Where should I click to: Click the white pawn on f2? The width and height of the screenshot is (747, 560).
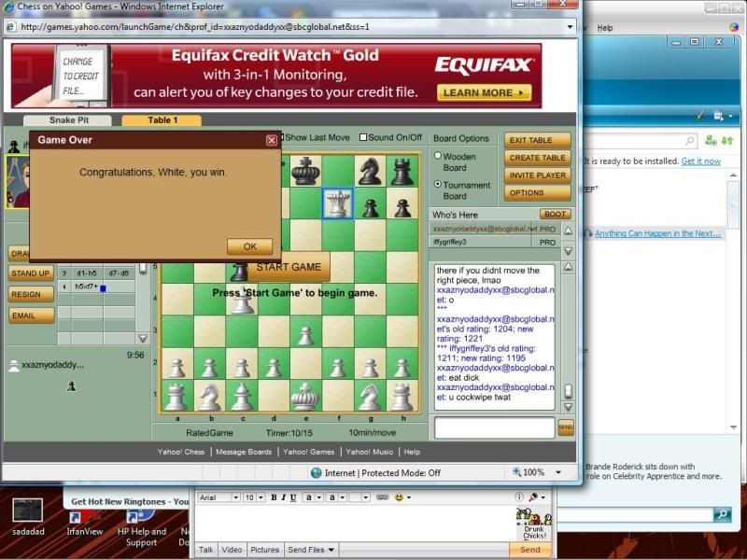(x=338, y=368)
